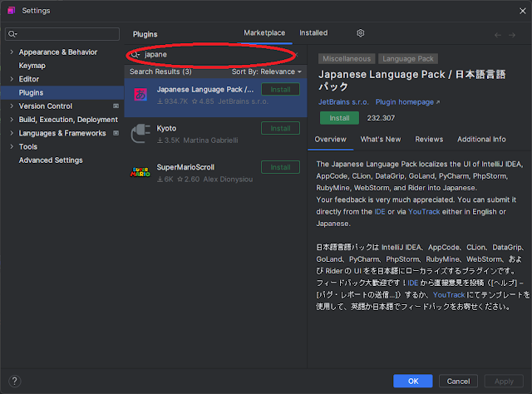Click version number 232.307
This screenshot has height=394, width=532.
(381, 118)
